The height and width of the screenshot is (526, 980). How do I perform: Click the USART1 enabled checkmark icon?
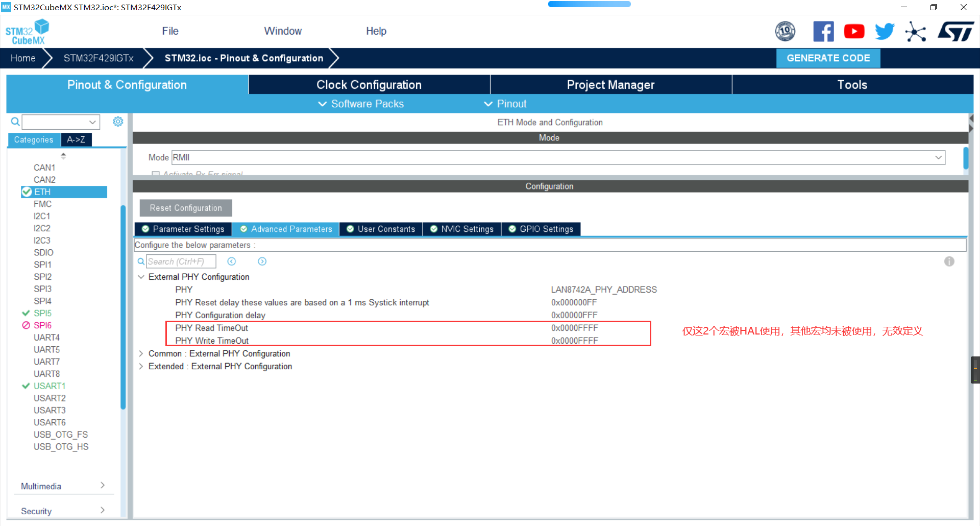coord(26,386)
